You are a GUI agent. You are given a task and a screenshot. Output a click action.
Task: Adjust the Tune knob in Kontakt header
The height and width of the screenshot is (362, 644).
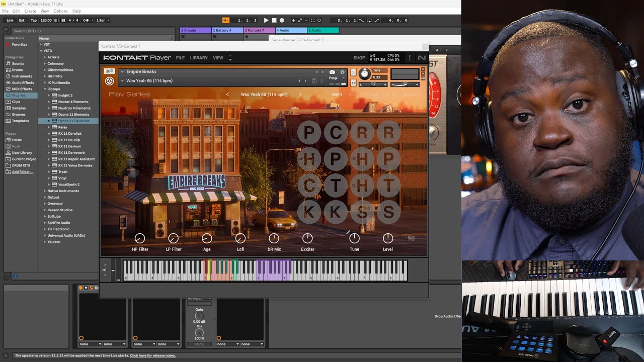pos(365,74)
